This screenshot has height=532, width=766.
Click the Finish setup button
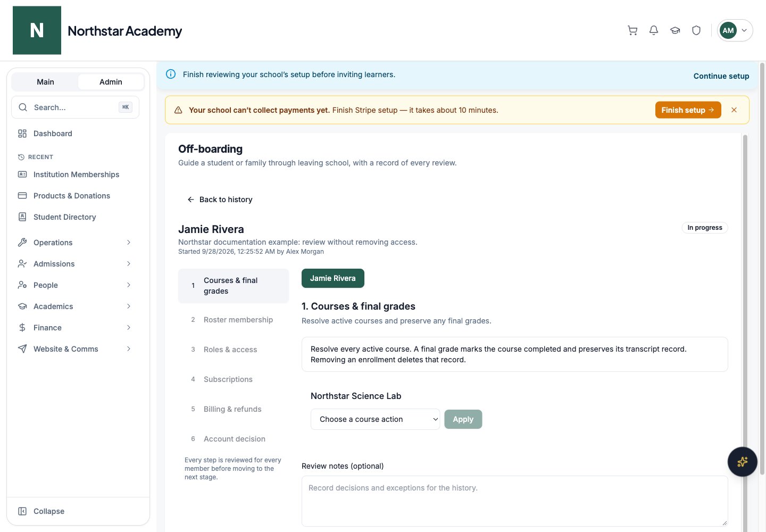tap(688, 110)
